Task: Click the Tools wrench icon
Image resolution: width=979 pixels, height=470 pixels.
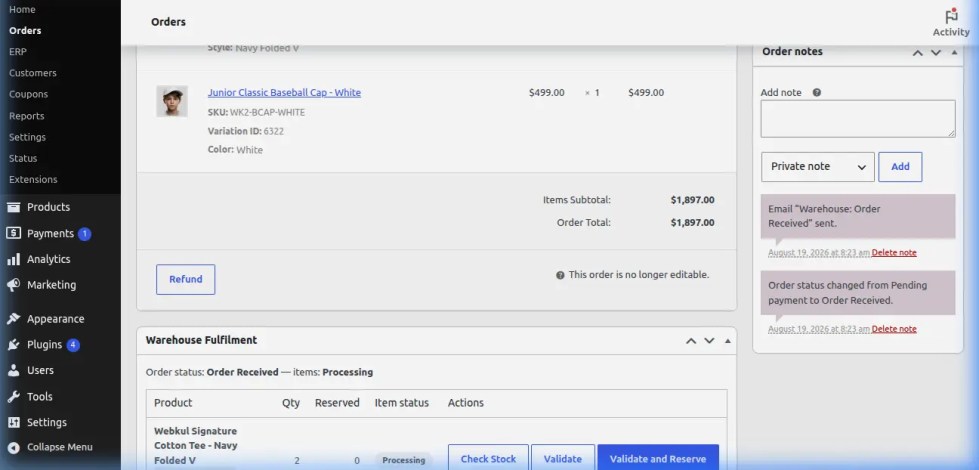Action: [x=14, y=396]
